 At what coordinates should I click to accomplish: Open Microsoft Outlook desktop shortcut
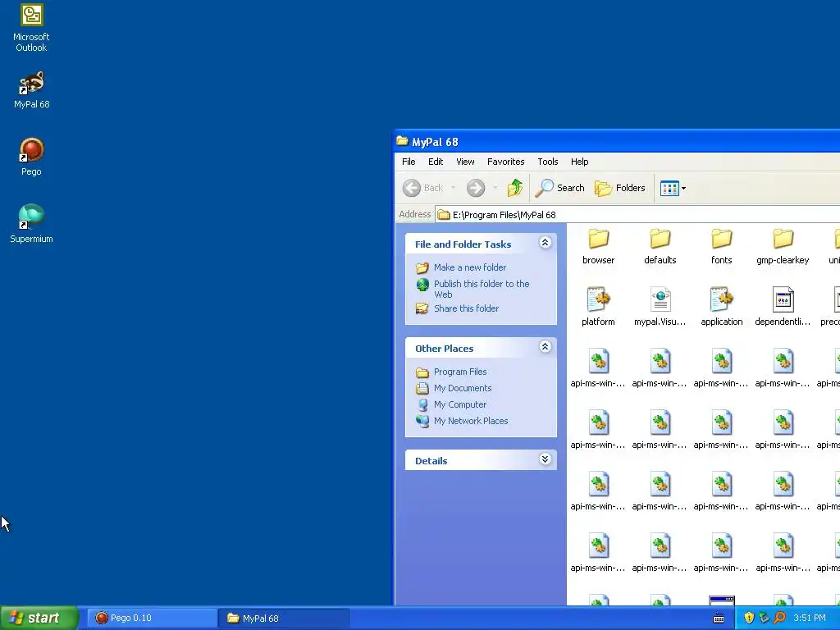click(x=31, y=28)
